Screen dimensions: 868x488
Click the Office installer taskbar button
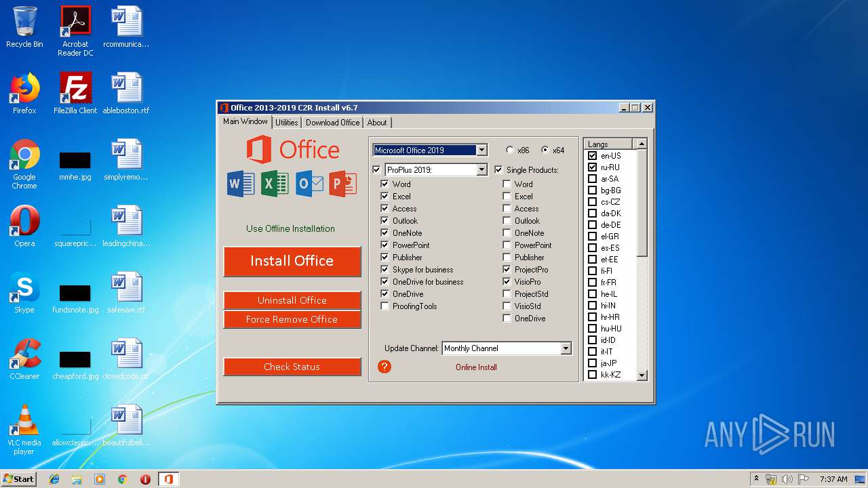click(168, 479)
